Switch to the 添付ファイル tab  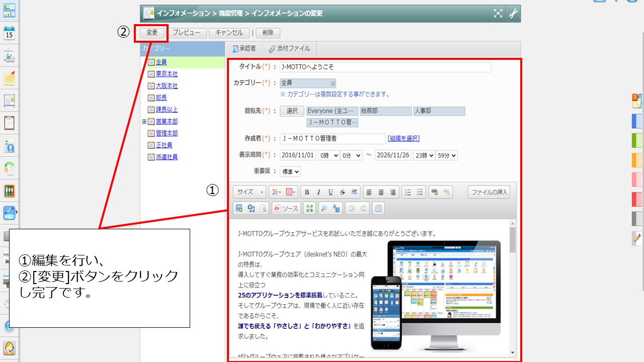[x=289, y=49]
